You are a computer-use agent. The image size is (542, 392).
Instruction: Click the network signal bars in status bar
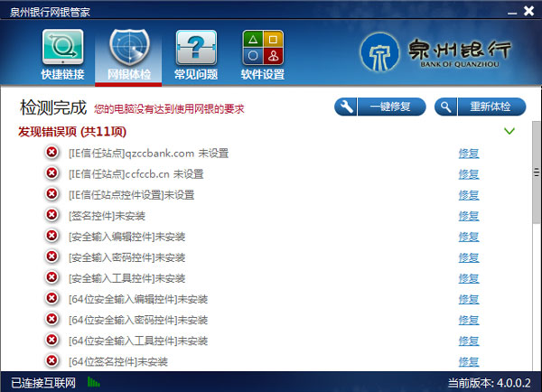click(93, 382)
